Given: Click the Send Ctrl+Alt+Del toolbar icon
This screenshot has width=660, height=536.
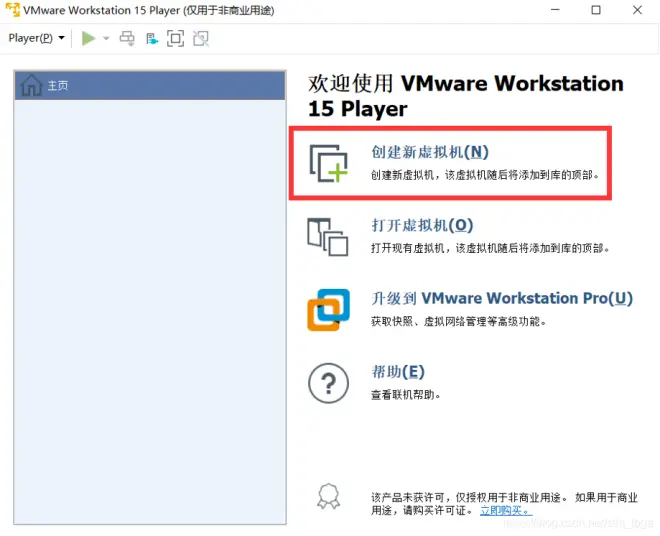Looking at the screenshot, I should 127,38.
